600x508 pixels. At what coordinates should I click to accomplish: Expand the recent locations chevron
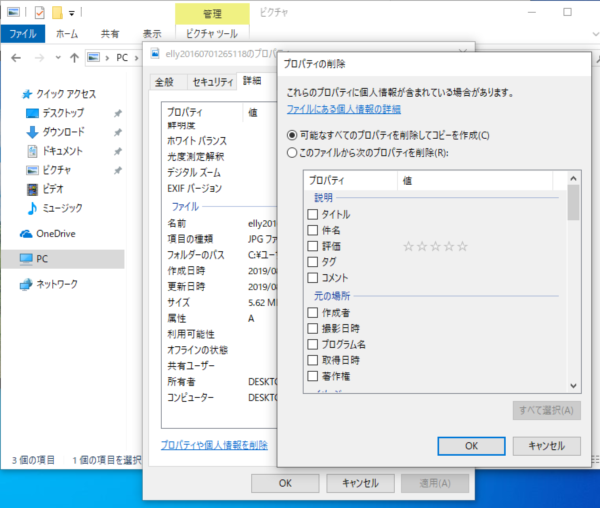(x=56, y=58)
